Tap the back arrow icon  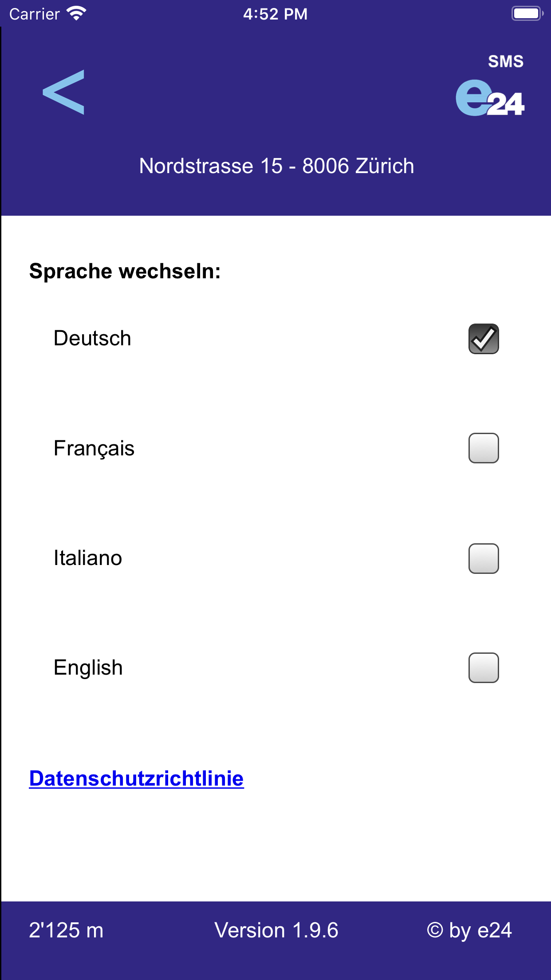(x=63, y=92)
